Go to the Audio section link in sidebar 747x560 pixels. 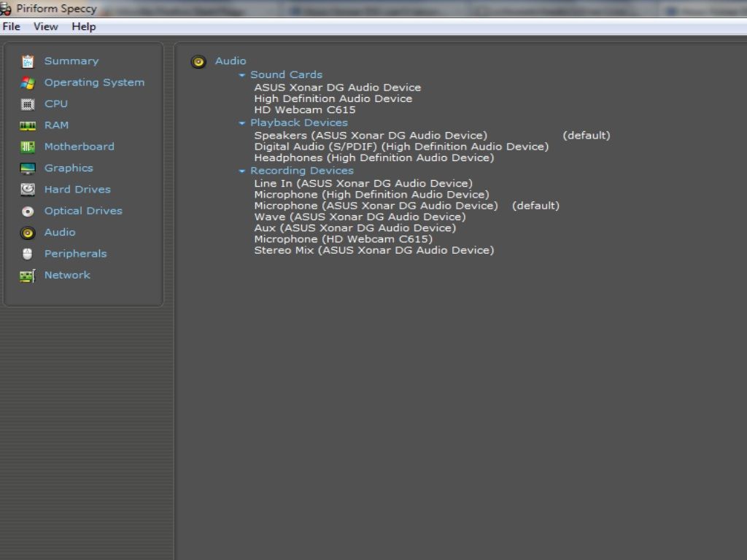60,232
